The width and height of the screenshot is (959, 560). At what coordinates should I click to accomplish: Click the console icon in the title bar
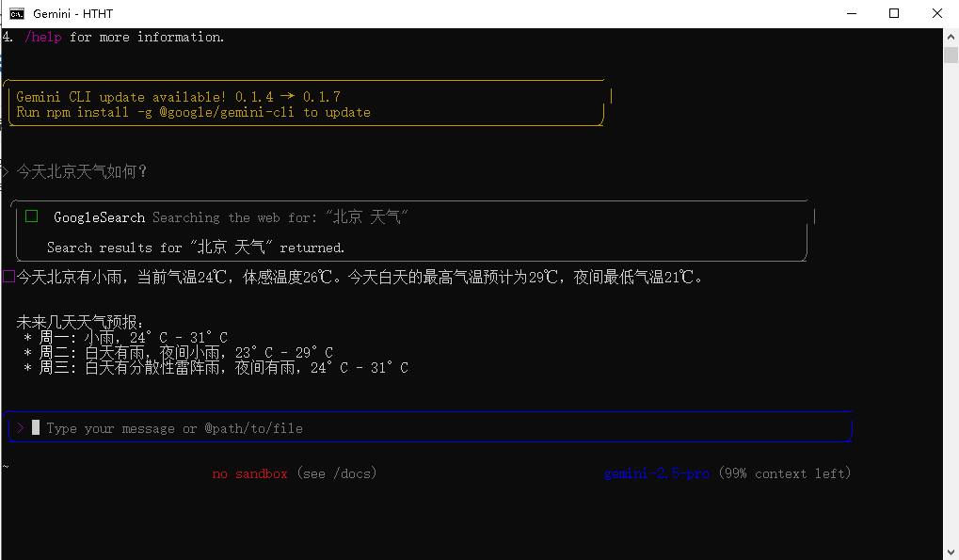pos(17,13)
